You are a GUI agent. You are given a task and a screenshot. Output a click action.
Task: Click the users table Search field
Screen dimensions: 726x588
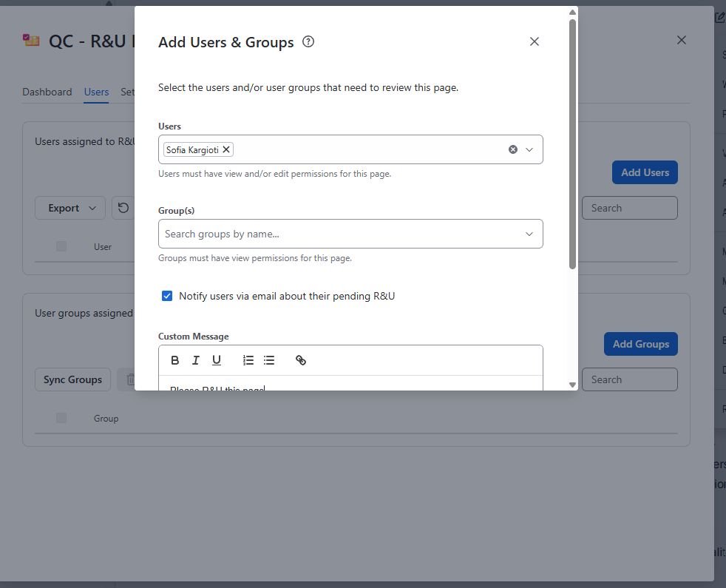pyautogui.click(x=629, y=208)
